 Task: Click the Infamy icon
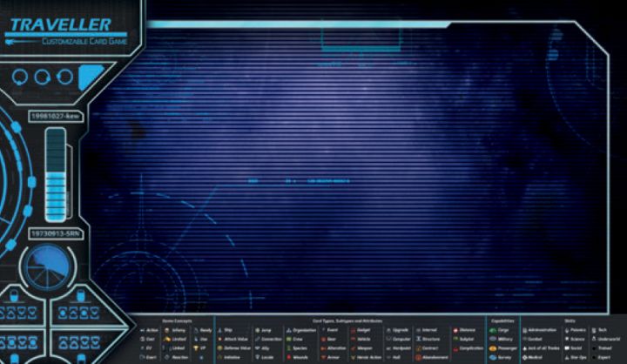[x=167, y=331]
